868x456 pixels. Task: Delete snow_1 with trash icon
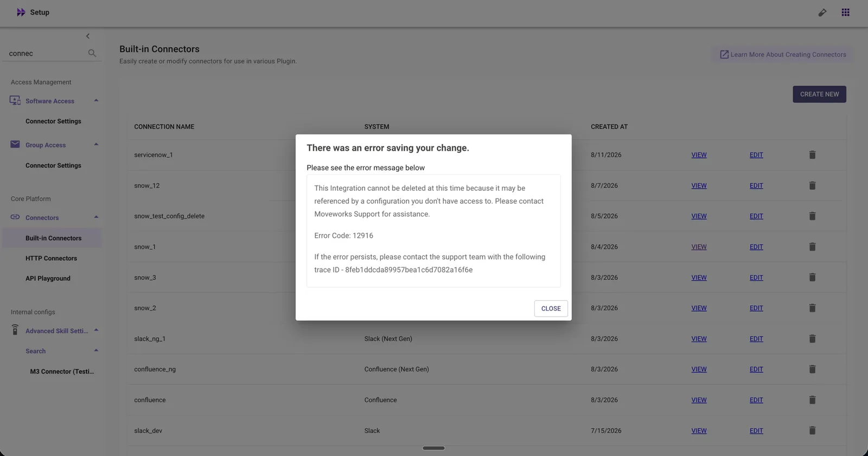812,247
